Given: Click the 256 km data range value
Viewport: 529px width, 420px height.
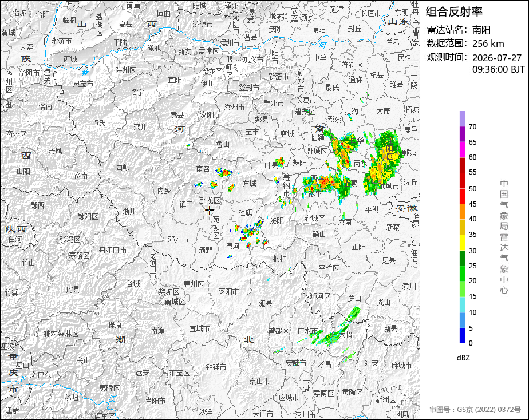Looking at the screenshot, I should (x=488, y=43).
